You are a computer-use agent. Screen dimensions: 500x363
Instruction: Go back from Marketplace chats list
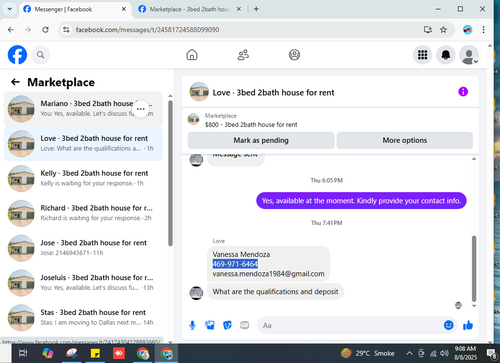tap(15, 82)
